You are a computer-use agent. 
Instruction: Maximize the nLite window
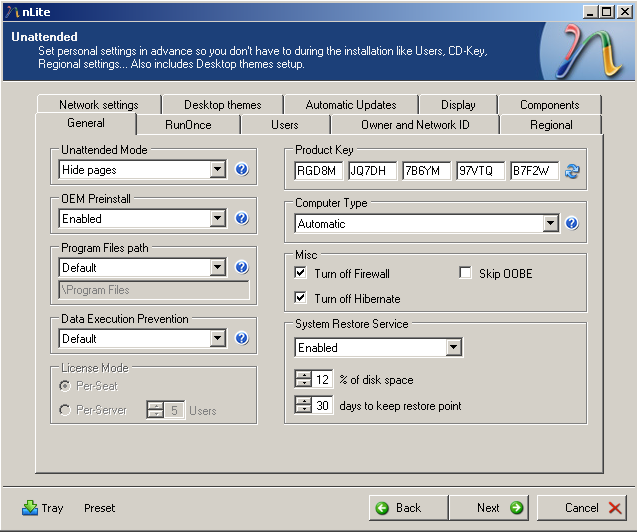[607, 12]
